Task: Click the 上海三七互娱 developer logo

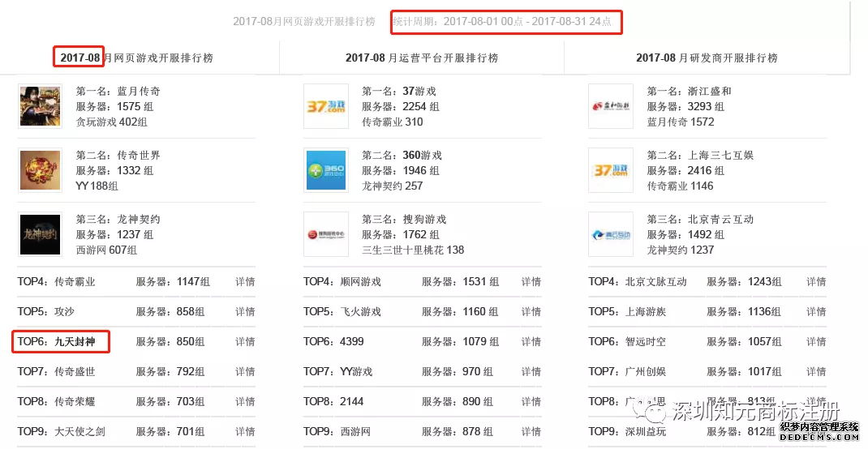Action: (x=611, y=170)
